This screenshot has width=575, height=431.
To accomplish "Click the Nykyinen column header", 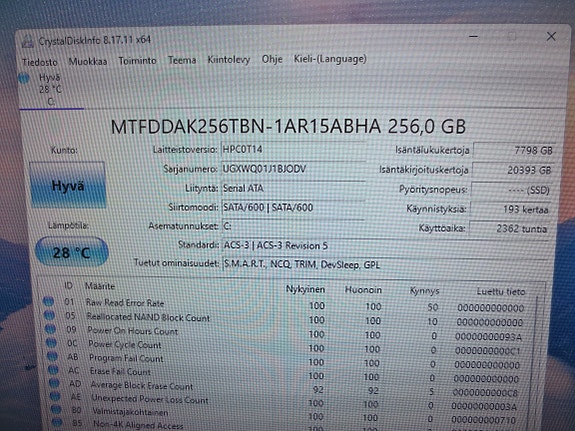I will (x=305, y=289).
